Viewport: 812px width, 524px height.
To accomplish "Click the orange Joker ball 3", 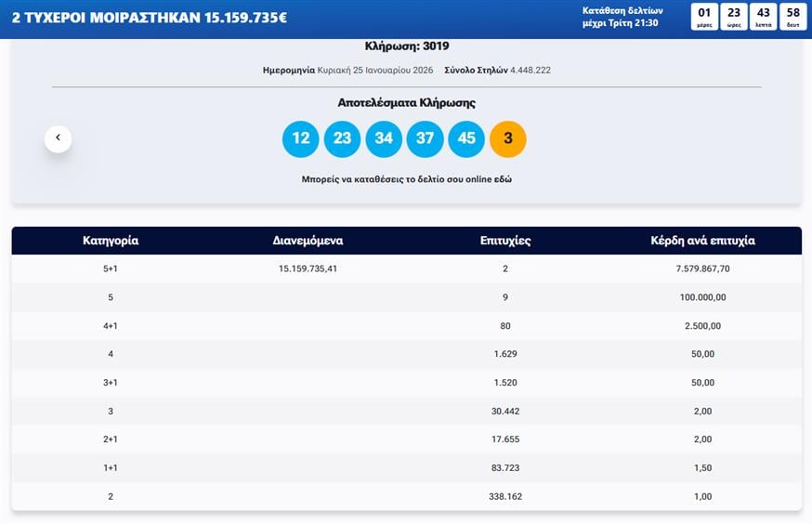I will 507,138.
